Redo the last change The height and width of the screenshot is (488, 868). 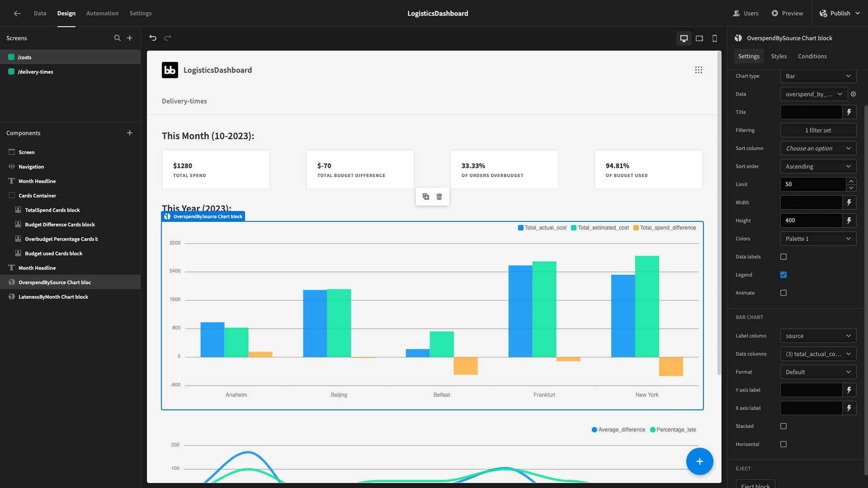click(x=168, y=38)
